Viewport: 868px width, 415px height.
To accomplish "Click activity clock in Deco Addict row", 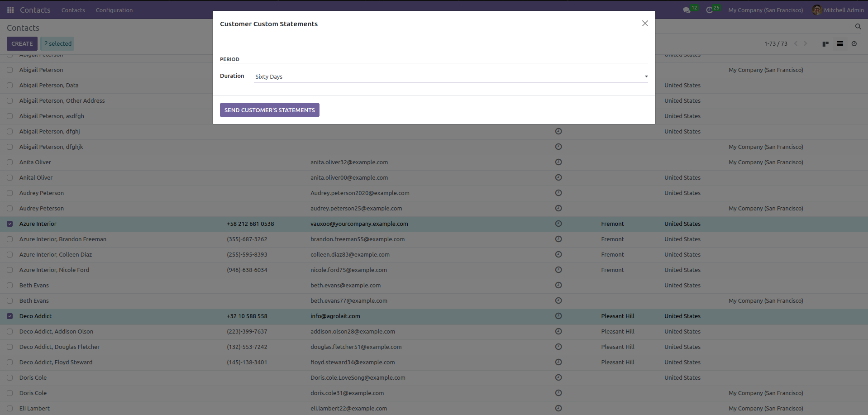I will click(558, 316).
